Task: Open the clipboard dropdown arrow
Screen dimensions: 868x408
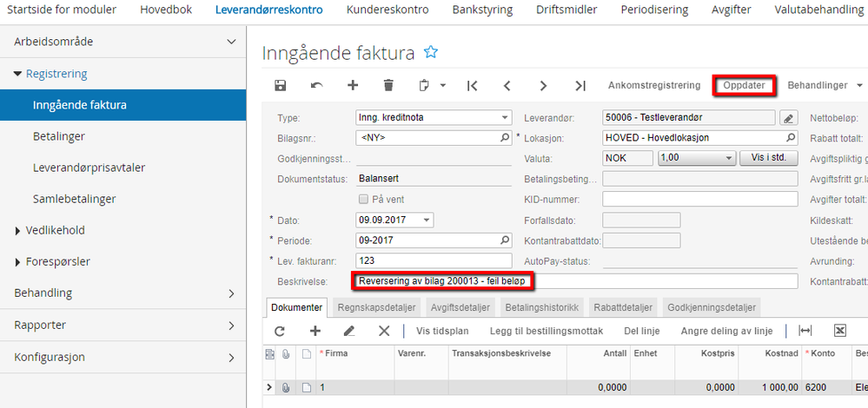Action: point(443,86)
